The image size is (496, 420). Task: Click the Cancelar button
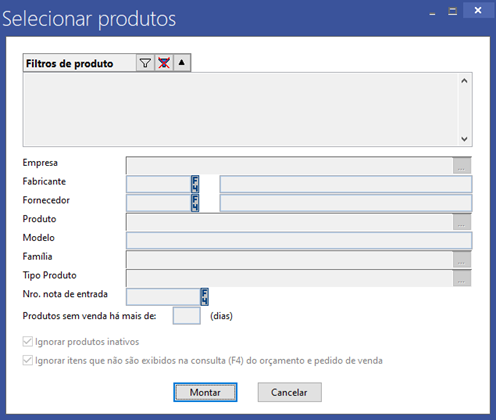tap(289, 392)
